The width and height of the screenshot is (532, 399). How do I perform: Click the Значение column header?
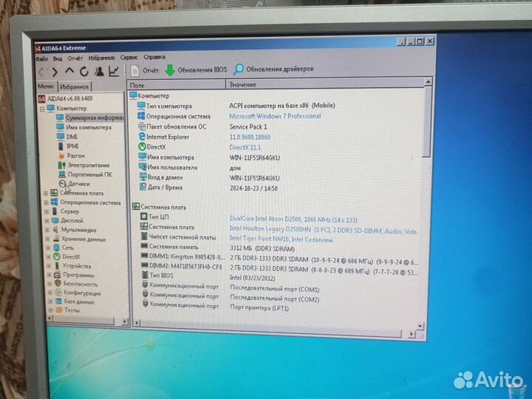(x=243, y=86)
